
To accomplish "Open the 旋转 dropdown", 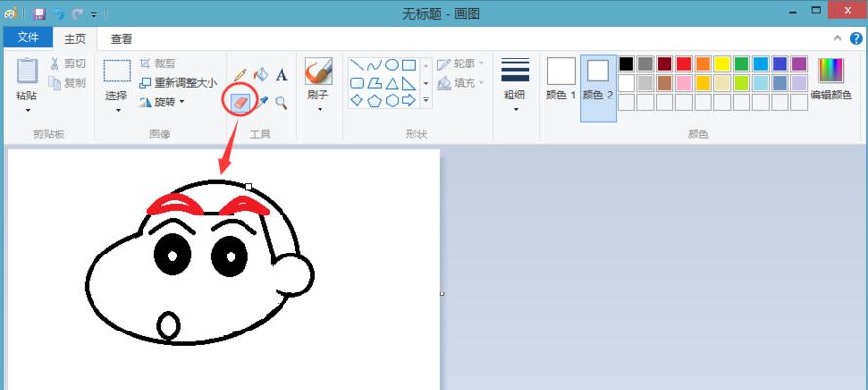I will [162, 102].
